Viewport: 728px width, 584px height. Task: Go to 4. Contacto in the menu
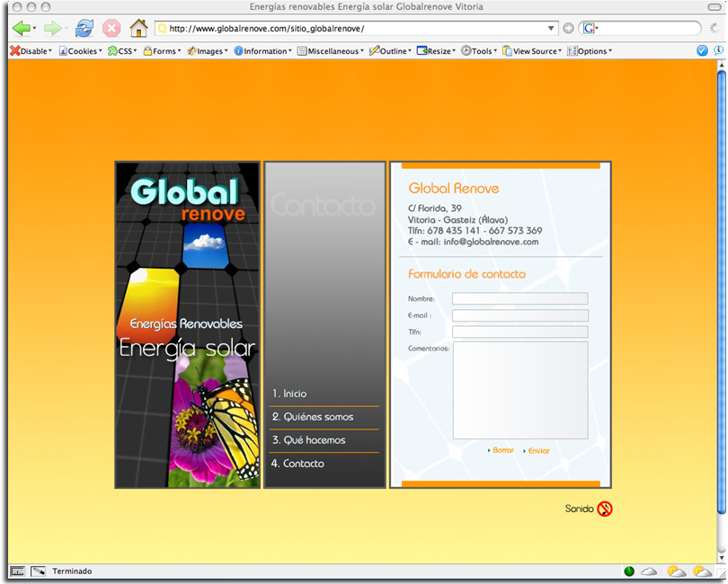297,464
